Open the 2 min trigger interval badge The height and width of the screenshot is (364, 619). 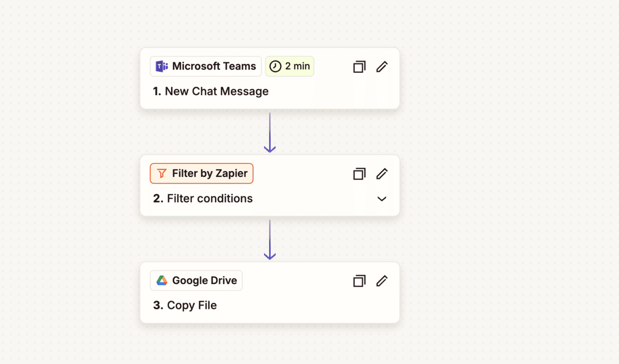tap(289, 66)
